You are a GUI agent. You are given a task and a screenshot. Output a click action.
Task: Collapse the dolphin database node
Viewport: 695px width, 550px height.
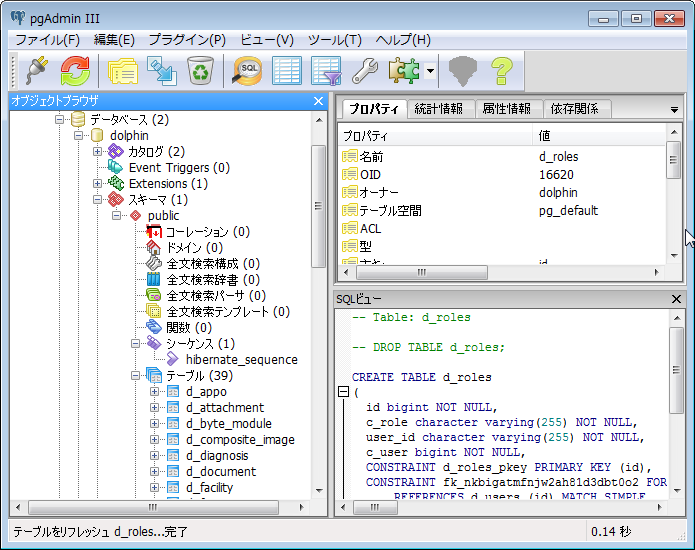pos(78,136)
